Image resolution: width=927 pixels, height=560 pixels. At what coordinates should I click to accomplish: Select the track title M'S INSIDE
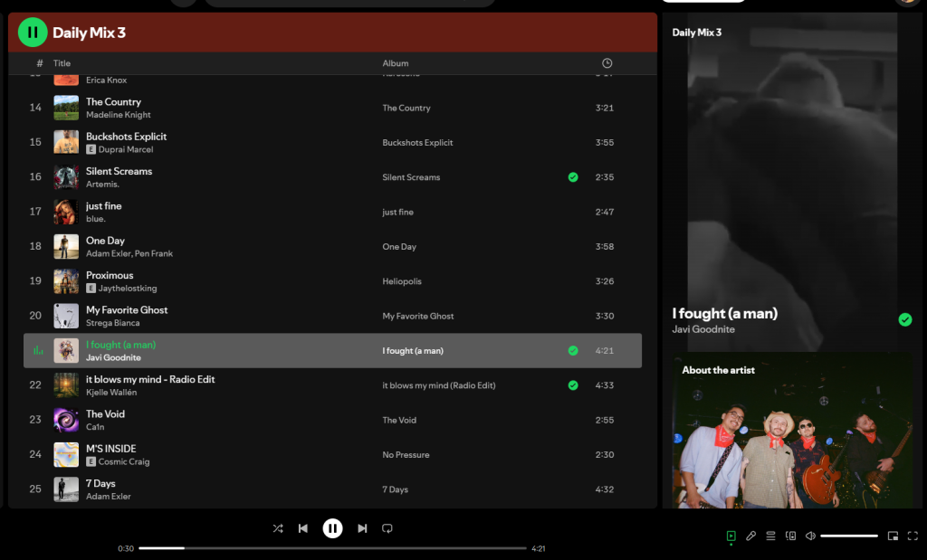pos(111,449)
